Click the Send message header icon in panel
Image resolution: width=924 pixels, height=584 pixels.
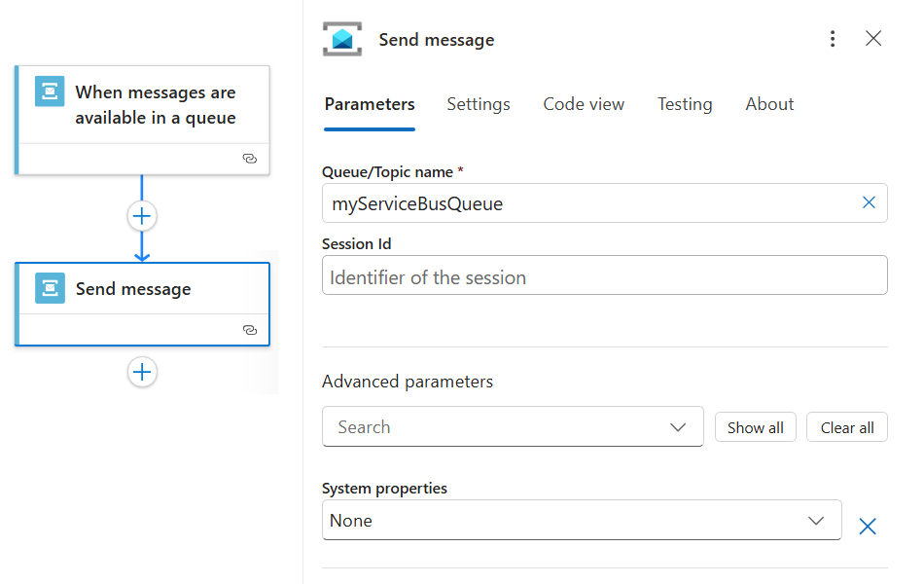click(342, 39)
